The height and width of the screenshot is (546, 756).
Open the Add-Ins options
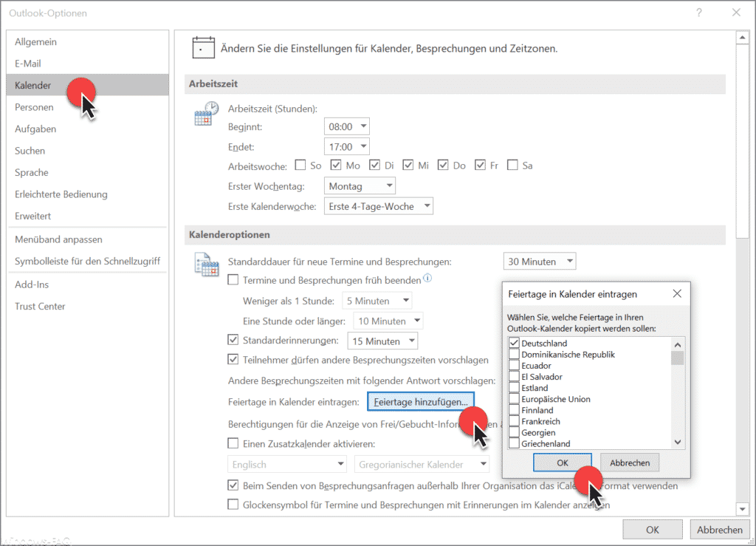tap(88, 284)
